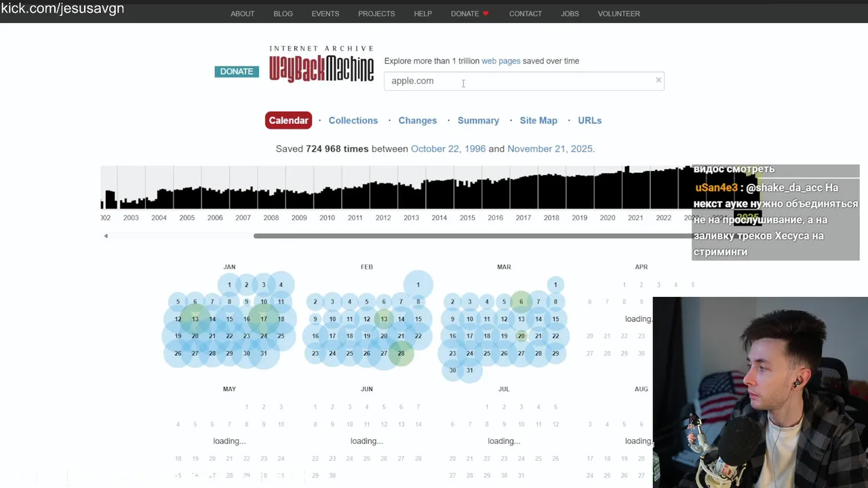Select year 2019 on the timeline
868x488 pixels.
coord(580,218)
